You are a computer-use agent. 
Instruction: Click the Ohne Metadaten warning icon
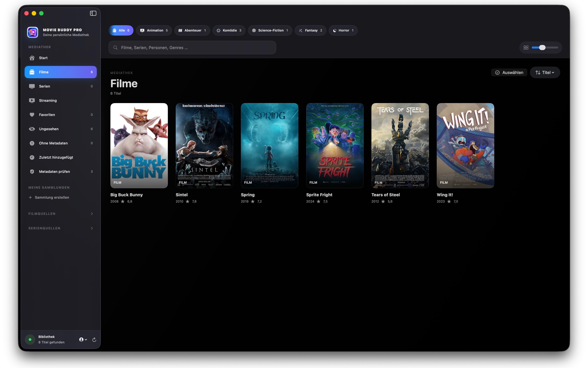(32, 143)
